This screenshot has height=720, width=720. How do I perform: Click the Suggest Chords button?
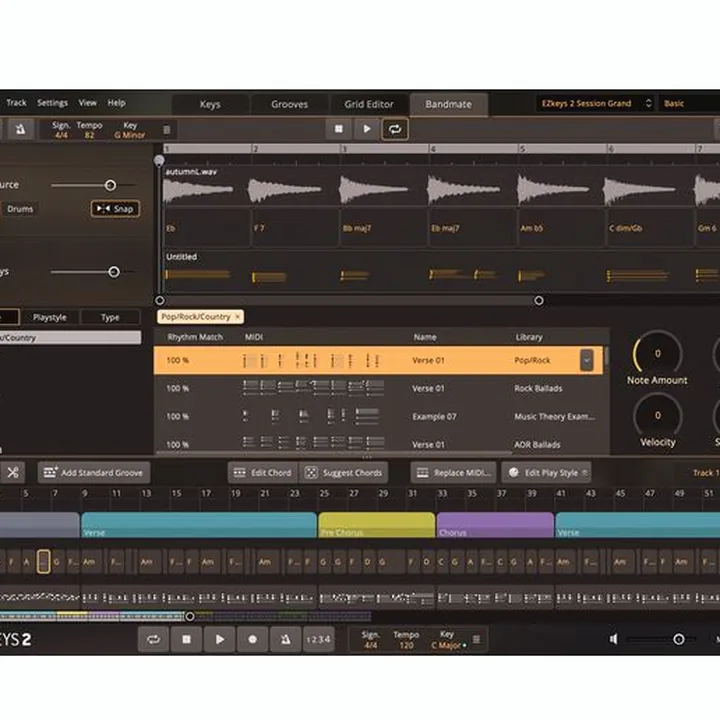click(x=343, y=472)
